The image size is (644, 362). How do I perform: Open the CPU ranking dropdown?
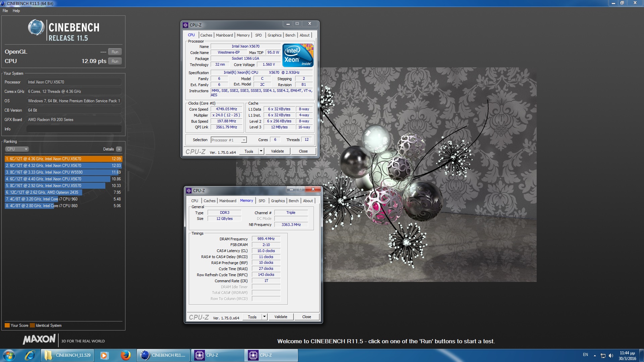17,149
